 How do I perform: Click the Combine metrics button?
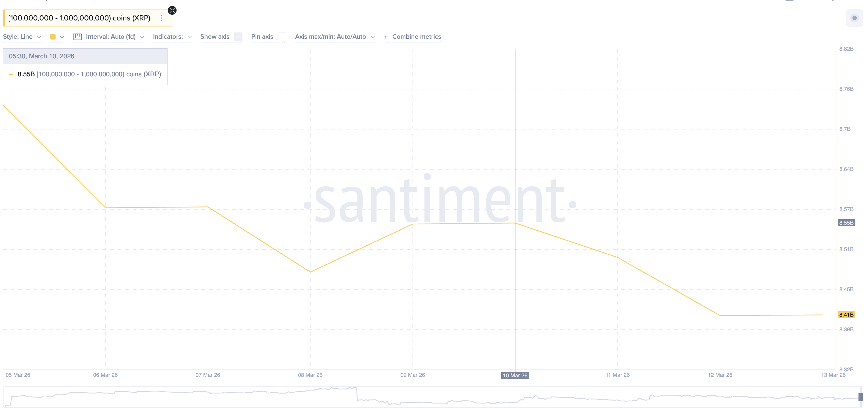[417, 37]
